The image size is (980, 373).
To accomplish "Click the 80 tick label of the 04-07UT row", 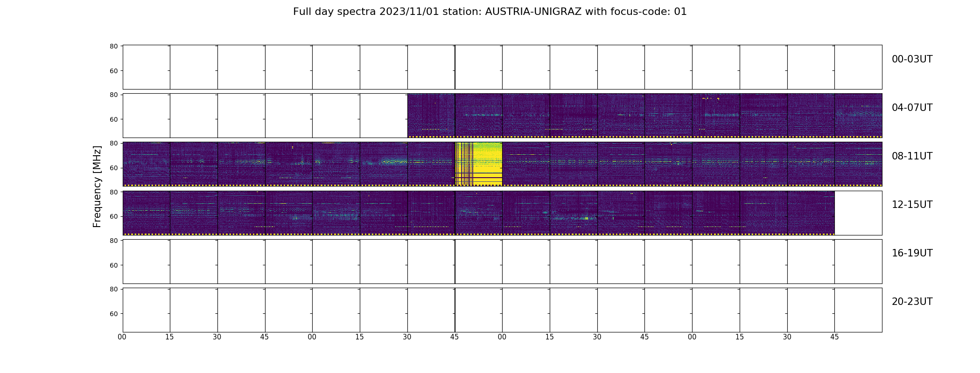I will [113, 95].
